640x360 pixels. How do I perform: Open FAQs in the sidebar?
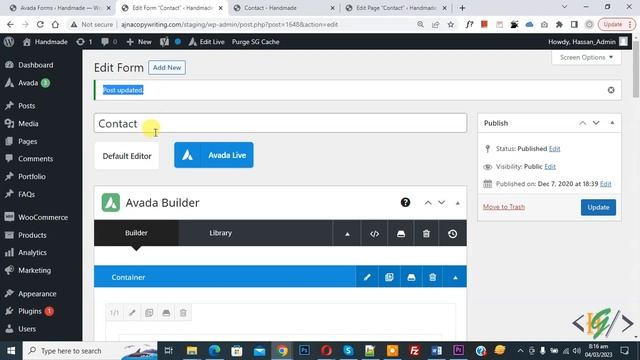point(26,194)
